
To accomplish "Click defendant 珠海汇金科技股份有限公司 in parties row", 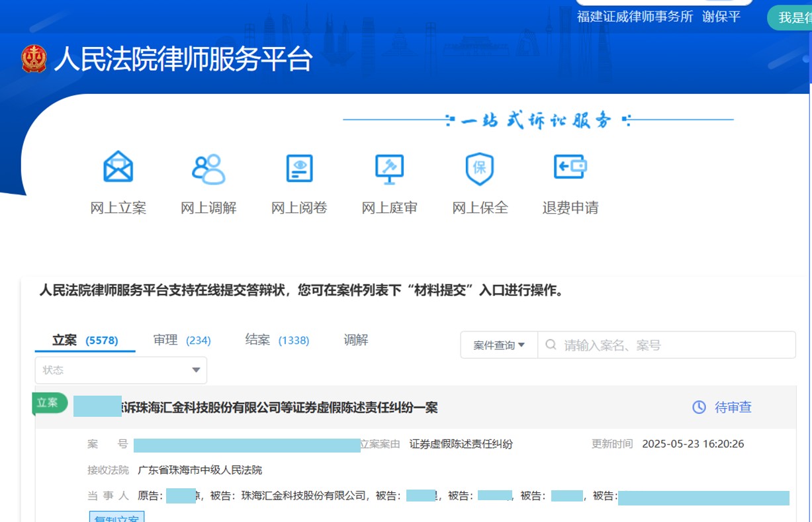I will click(x=304, y=496).
